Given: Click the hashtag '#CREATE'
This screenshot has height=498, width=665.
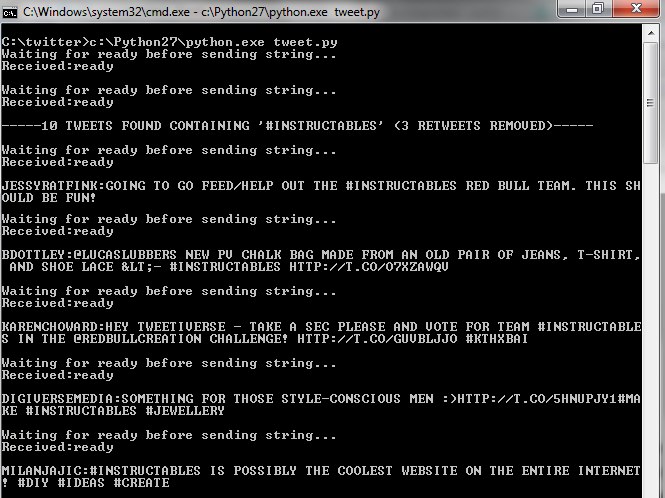Looking at the screenshot, I should [x=142, y=483].
